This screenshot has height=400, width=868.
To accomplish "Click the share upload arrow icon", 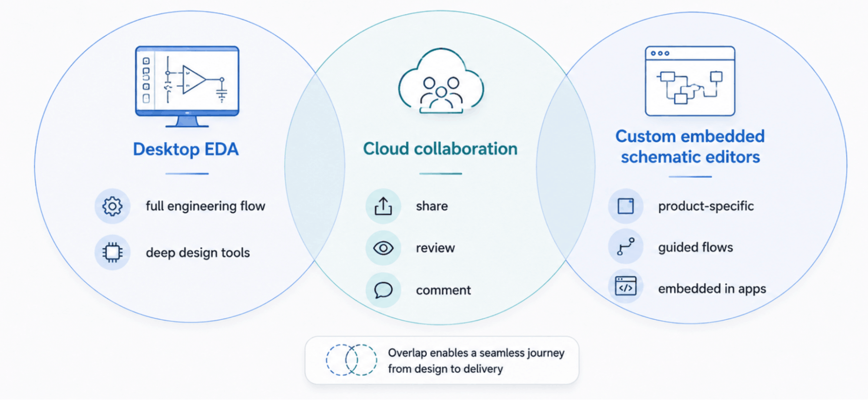I will tap(383, 206).
